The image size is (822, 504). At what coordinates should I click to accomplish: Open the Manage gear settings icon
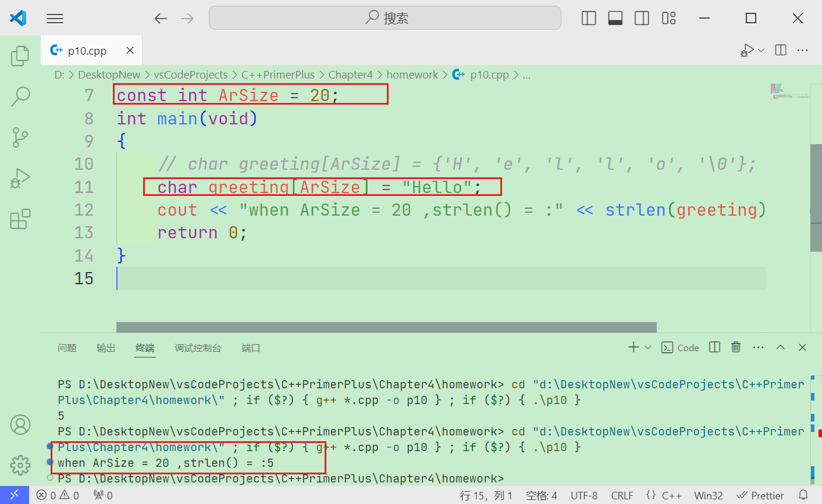pos(20,465)
